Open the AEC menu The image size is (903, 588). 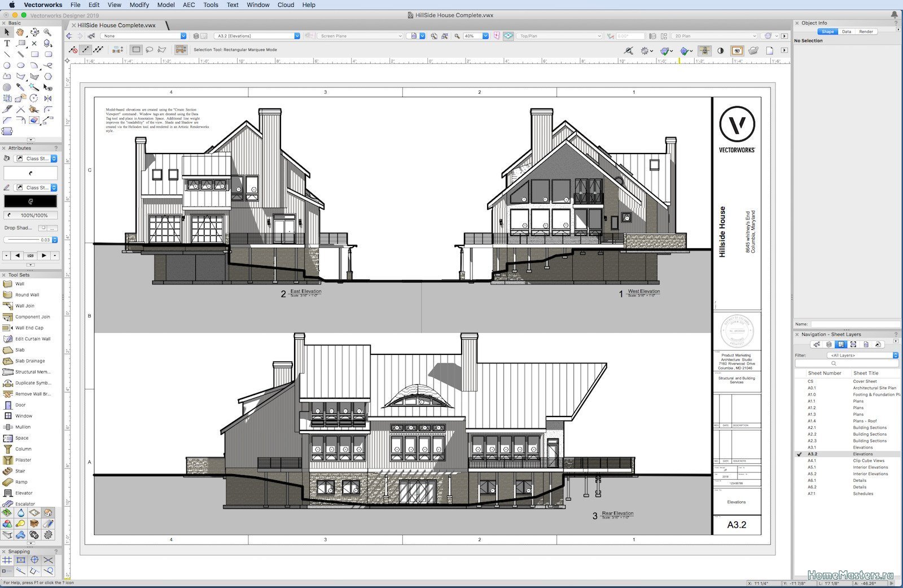189,5
